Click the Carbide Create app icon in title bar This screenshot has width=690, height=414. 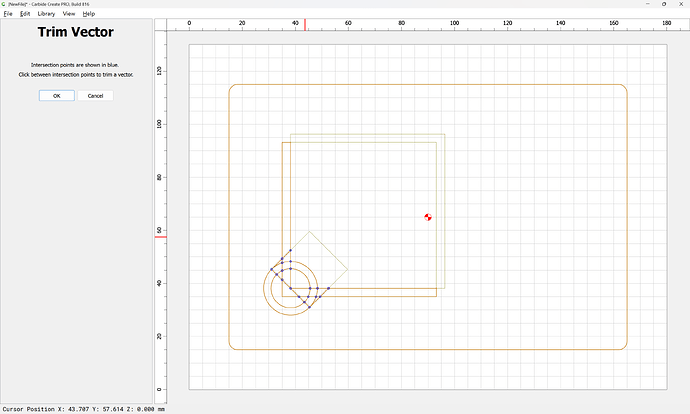(4, 4)
